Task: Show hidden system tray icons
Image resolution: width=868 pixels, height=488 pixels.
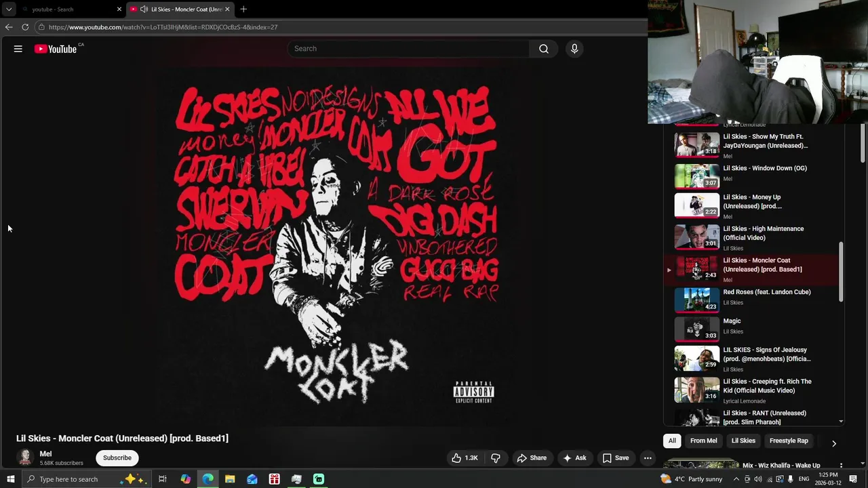Action: pos(736,479)
